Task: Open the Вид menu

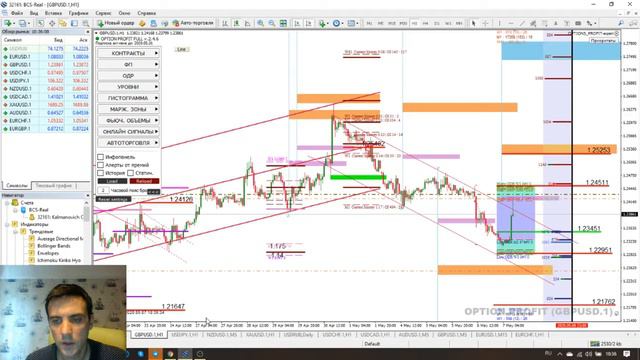Action: [34, 13]
